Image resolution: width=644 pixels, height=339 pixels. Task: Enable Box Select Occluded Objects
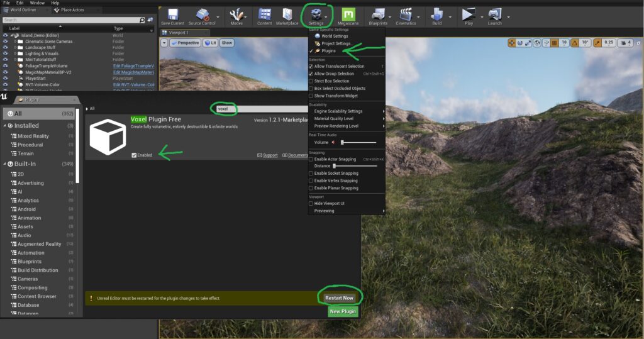click(311, 88)
